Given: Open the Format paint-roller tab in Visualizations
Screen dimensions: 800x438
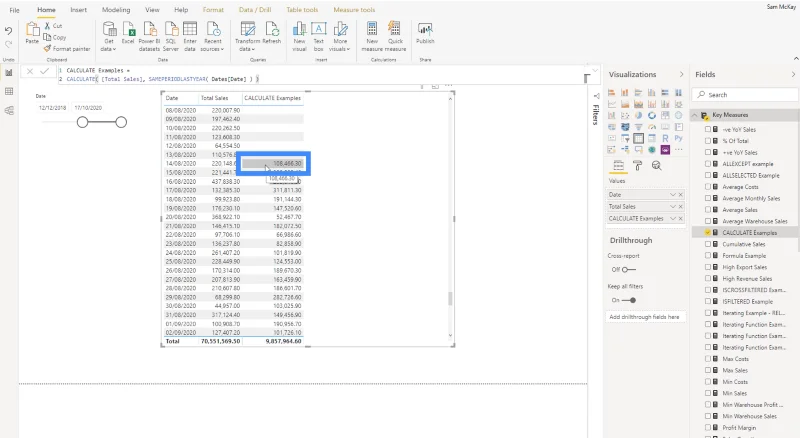Looking at the screenshot, I should click(637, 165).
